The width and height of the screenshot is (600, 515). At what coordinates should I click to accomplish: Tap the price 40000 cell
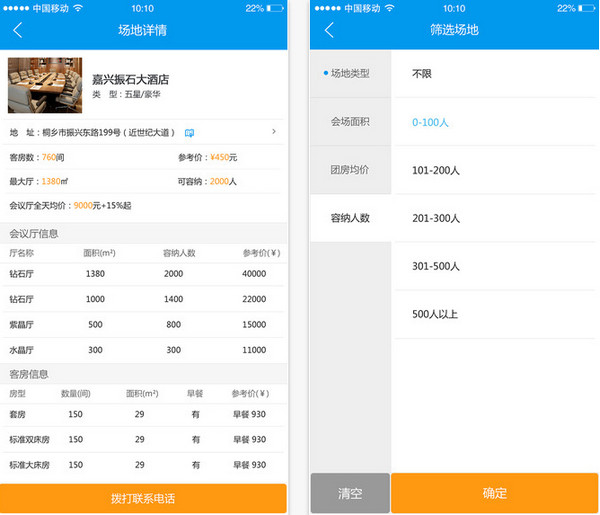[x=254, y=274]
